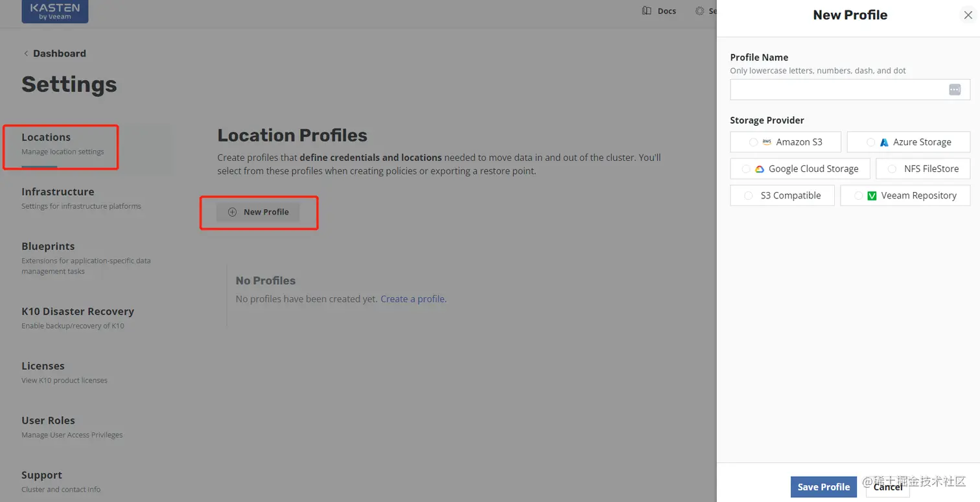Select Azure Storage provider
This screenshot has height=502, width=980.
click(909, 142)
